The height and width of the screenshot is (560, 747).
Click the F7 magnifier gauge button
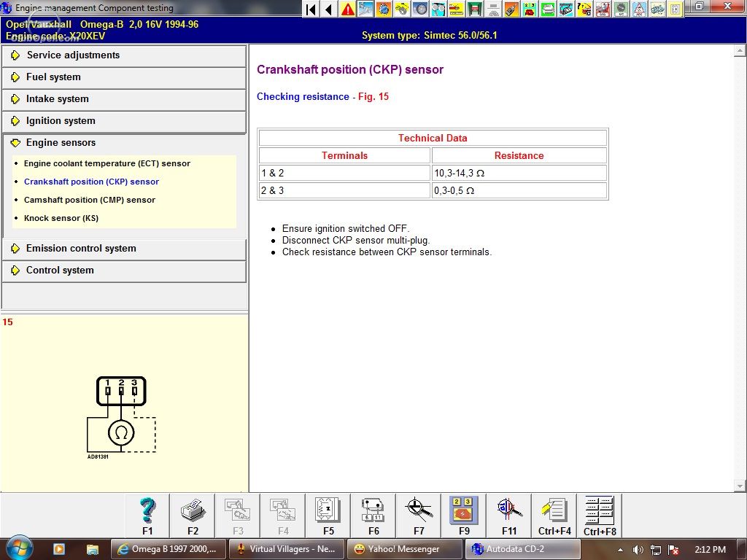tap(418, 516)
